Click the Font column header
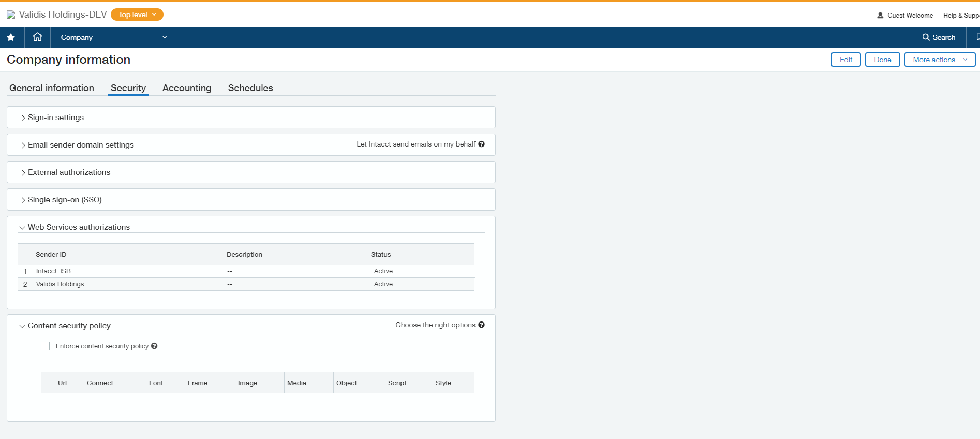Viewport: 980px width, 439px height. [166, 383]
